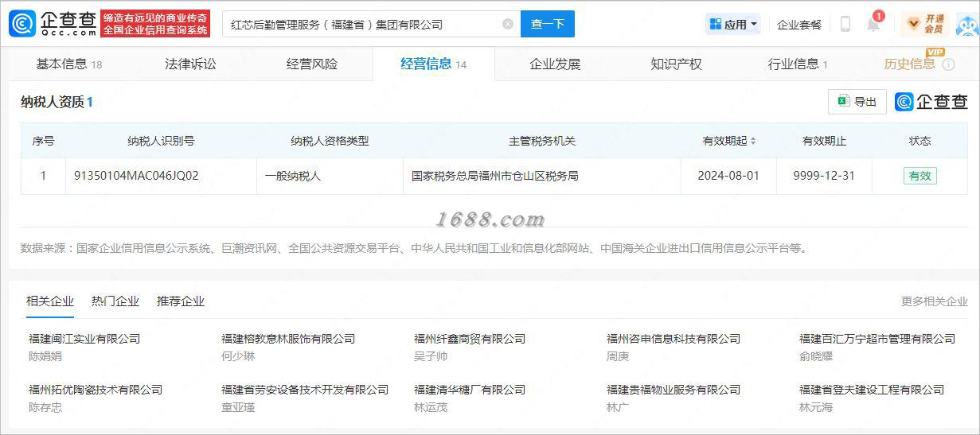The width and height of the screenshot is (980, 435).
Task: Switch to the 基本信息 tab
Action: point(69,64)
